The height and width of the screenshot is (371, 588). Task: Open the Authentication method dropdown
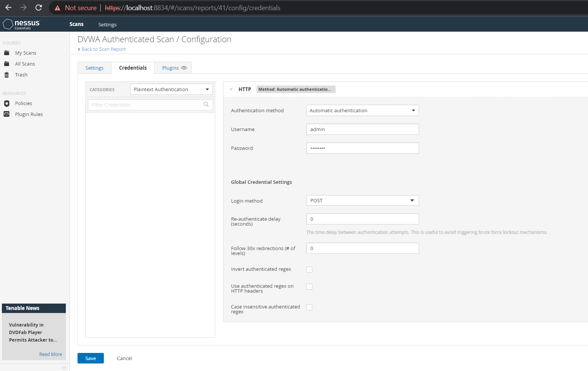[x=363, y=110]
